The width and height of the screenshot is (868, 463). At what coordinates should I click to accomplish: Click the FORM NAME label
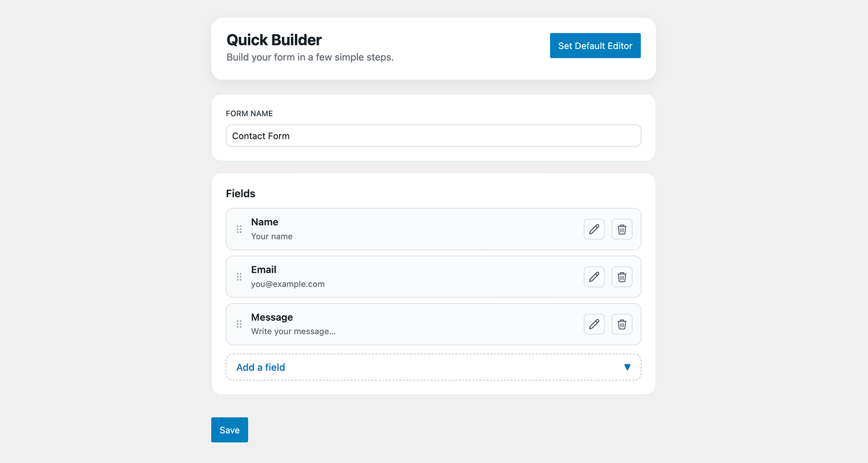(x=249, y=114)
